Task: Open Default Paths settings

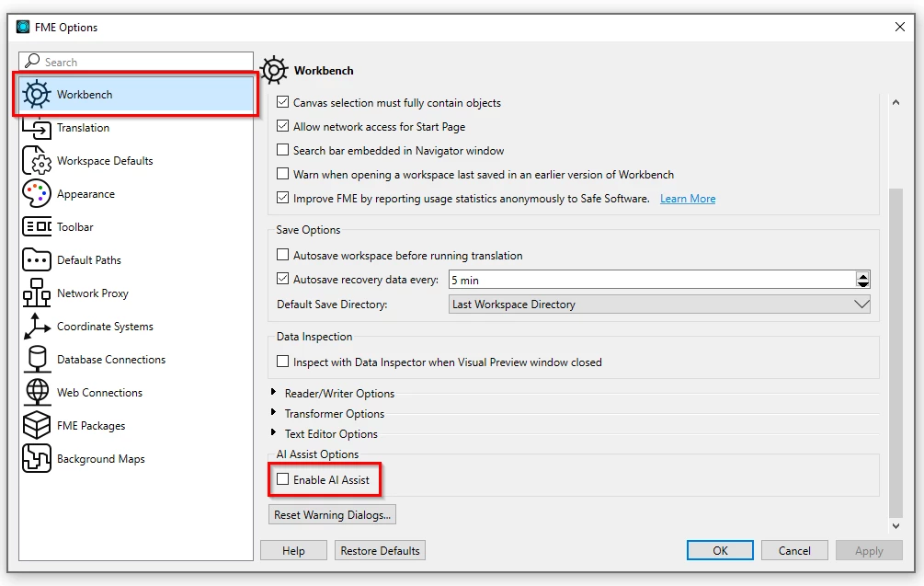Action: point(89,260)
